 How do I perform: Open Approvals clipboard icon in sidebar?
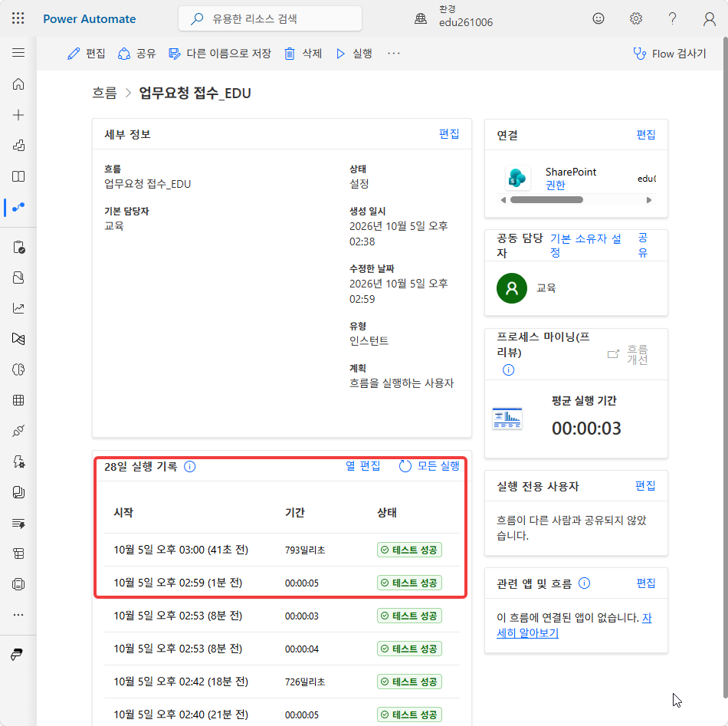18,247
